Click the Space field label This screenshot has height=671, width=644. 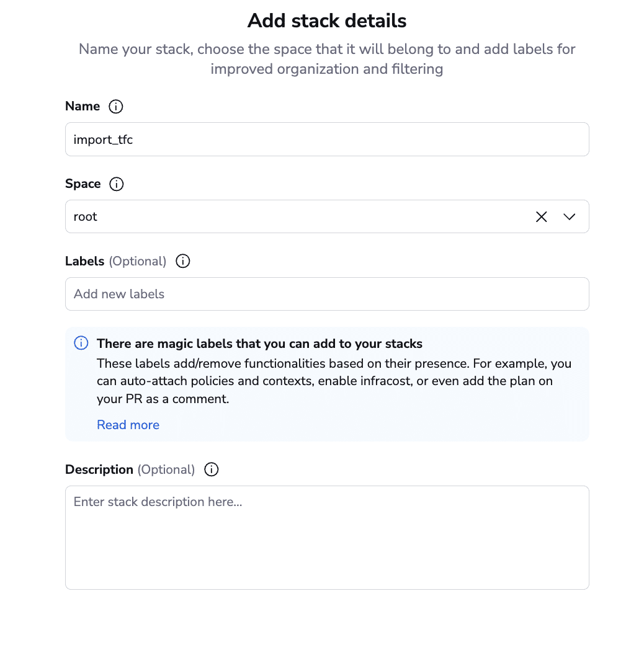(83, 184)
